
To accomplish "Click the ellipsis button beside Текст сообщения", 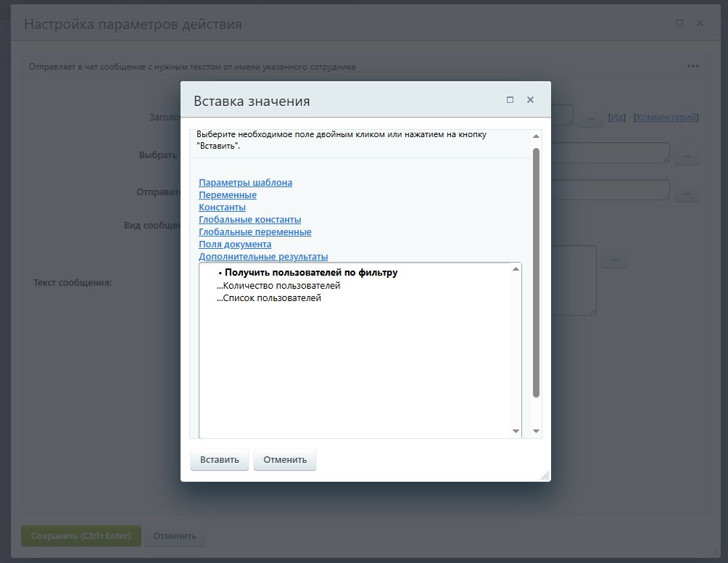I will (x=613, y=258).
